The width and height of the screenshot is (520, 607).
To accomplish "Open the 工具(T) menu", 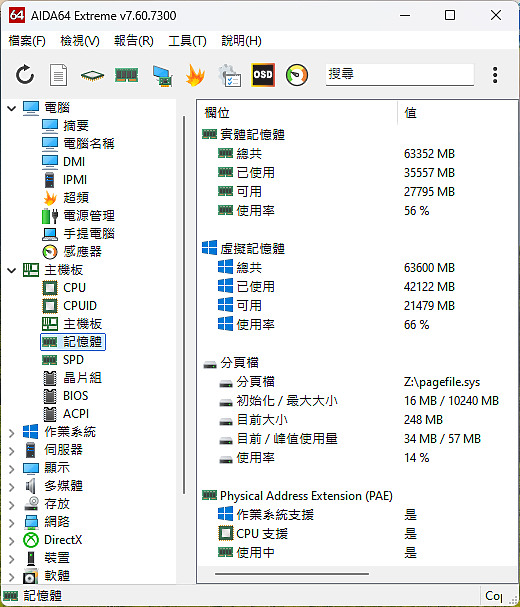I will click(x=187, y=40).
